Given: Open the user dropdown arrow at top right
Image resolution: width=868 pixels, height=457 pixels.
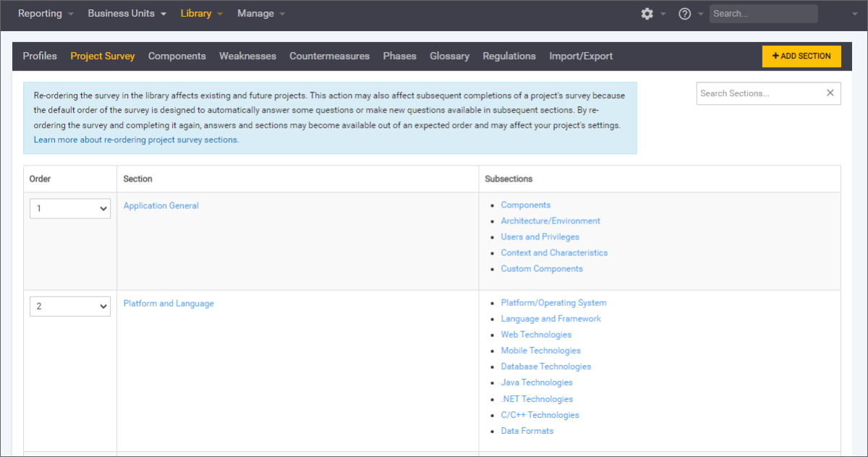Looking at the screenshot, I should (x=854, y=14).
